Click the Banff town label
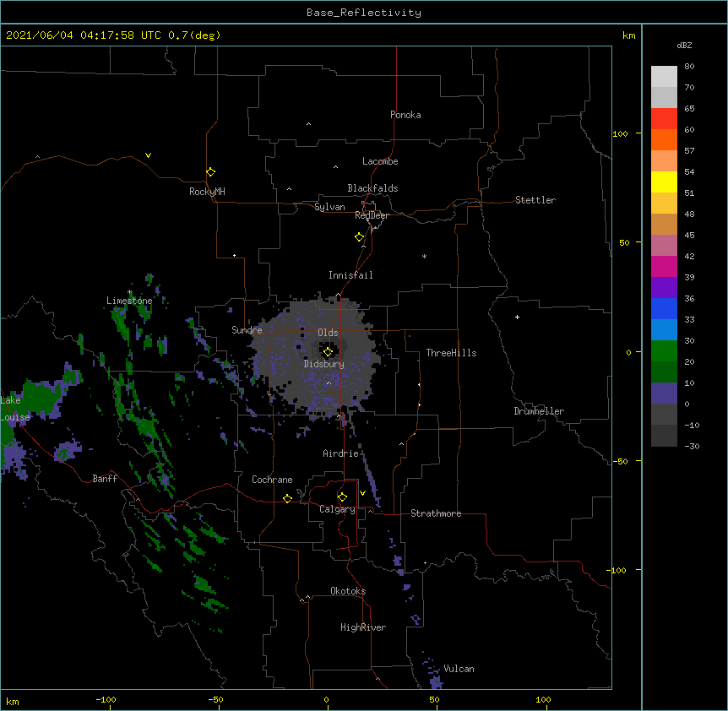 click(105, 479)
